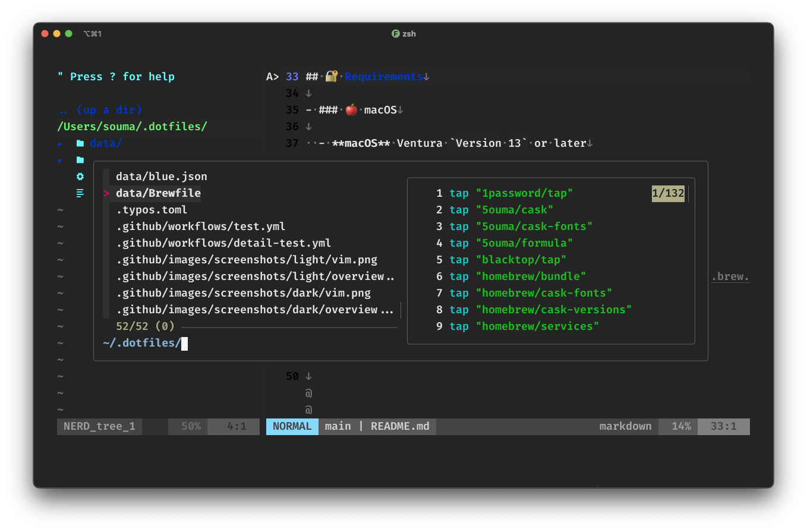The width and height of the screenshot is (807, 532).
Task: Click preview line tap "blacktop/tap"
Action: [x=508, y=260]
